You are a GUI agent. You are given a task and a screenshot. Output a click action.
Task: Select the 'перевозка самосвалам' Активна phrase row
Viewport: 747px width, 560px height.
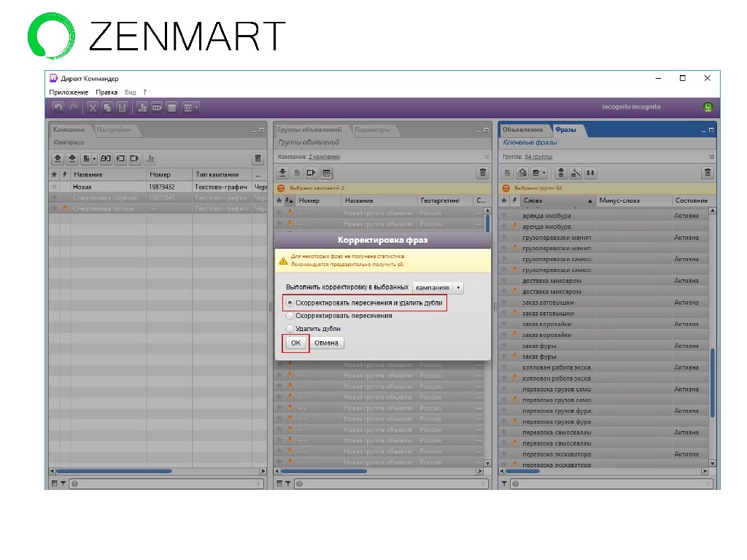click(x=604, y=432)
